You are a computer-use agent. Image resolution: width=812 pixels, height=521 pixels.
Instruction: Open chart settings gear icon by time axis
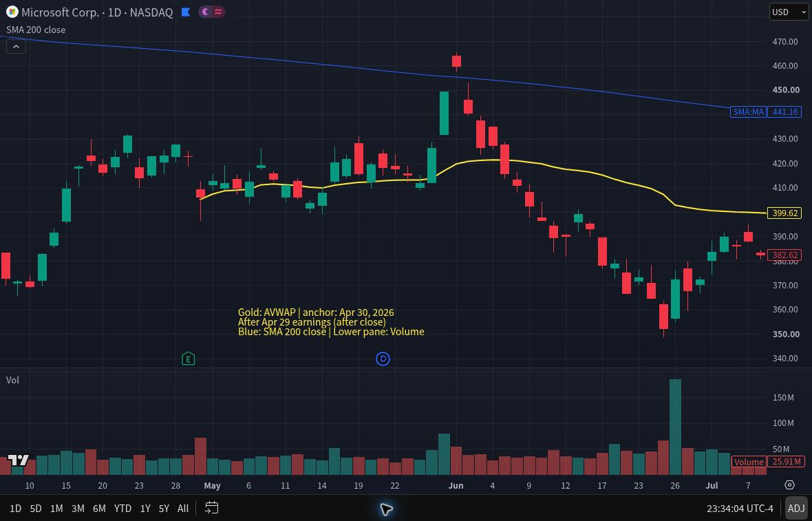(789, 485)
